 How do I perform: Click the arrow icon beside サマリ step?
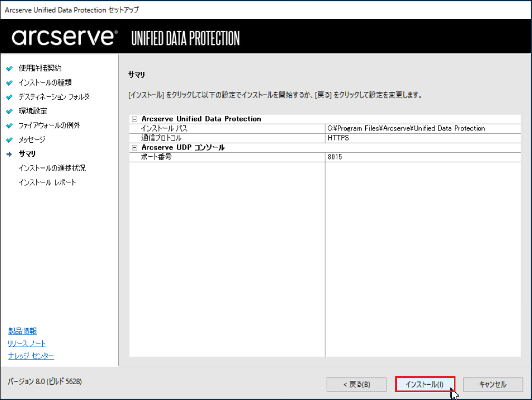click(9, 154)
